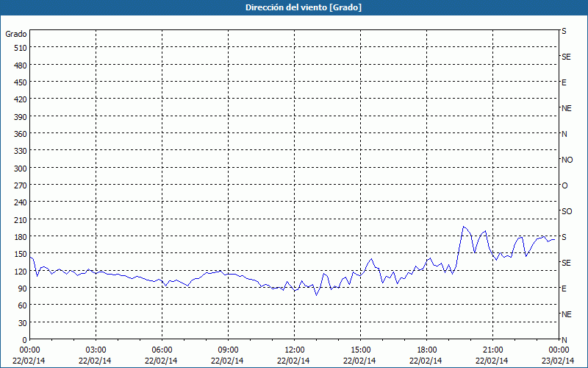The height and width of the screenshot is (368, 588).
Task: Click the 'SE' compass label level with 480
Action: (x=566, y=57)
